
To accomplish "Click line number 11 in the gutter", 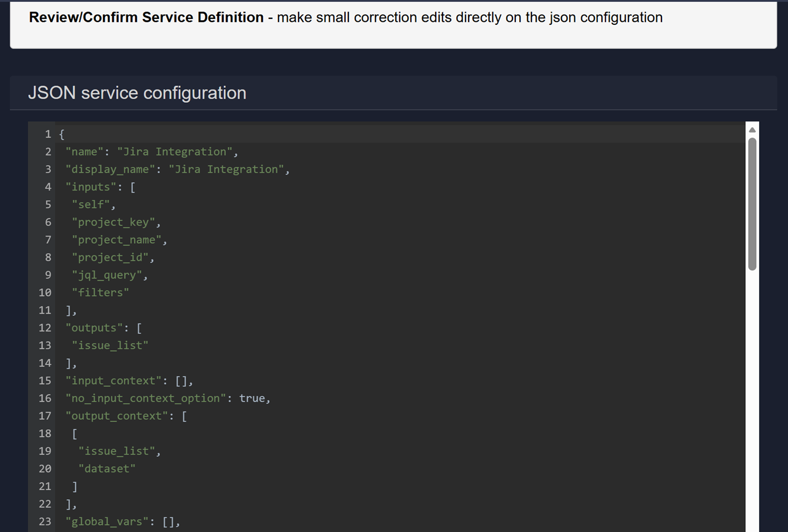I will 45,310.
